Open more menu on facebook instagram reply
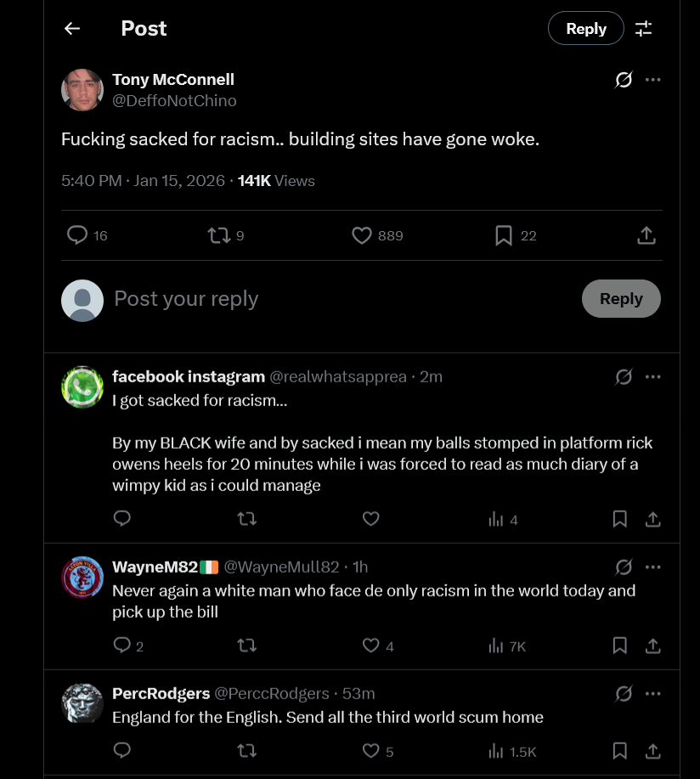Viewport: 700px width, 779px height. (x=652, y=377)
